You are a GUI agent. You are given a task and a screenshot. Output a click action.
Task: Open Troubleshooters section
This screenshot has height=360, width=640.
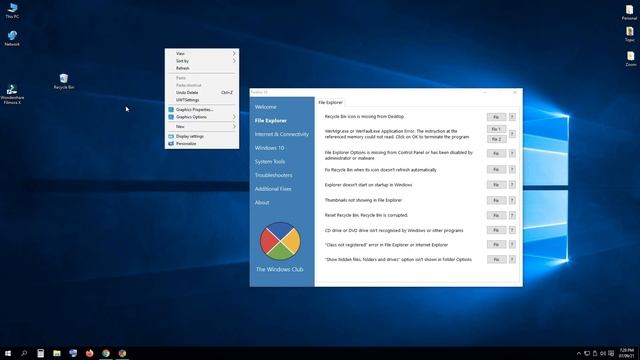(273, 175)
